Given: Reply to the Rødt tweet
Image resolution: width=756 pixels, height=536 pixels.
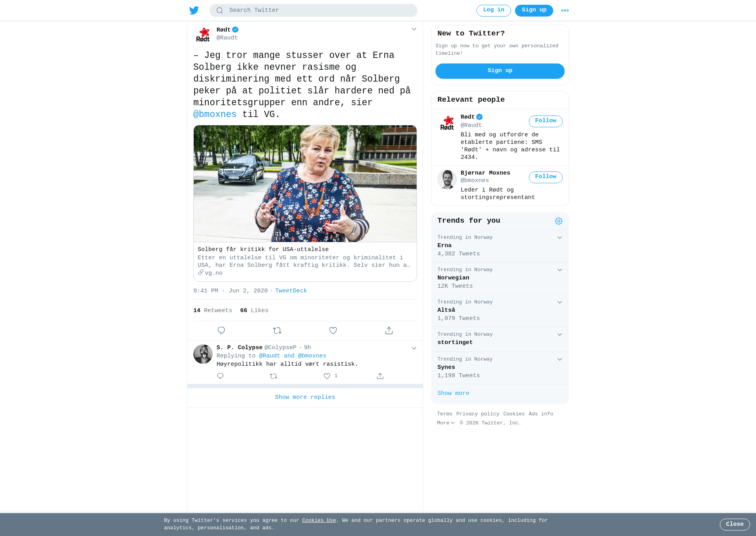Looking at the screenshot, I should pos(221,331).
